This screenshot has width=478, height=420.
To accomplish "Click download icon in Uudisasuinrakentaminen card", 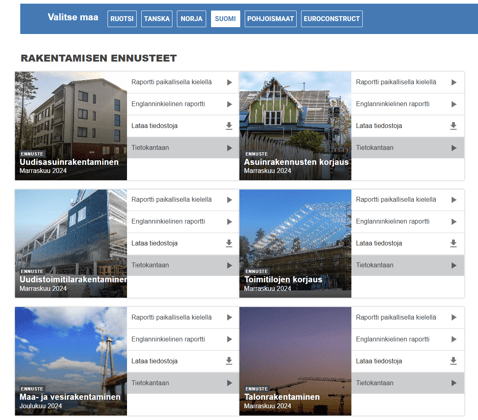I will click(229, 126).
